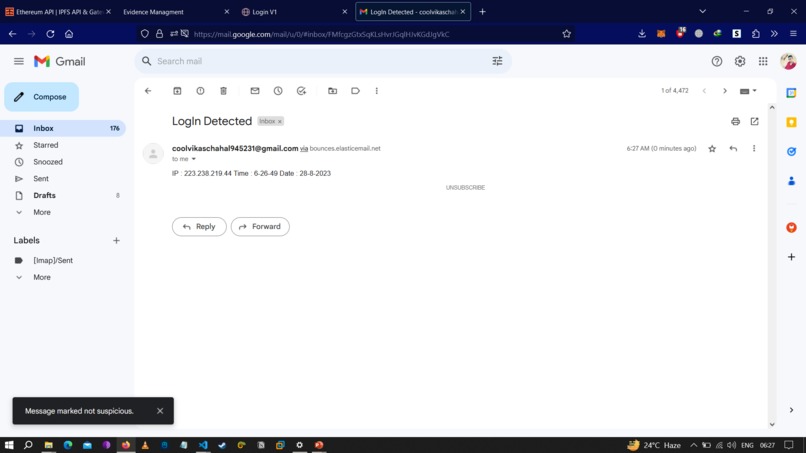
Task: Open Windows taskbar search
Action: (28, 445)
